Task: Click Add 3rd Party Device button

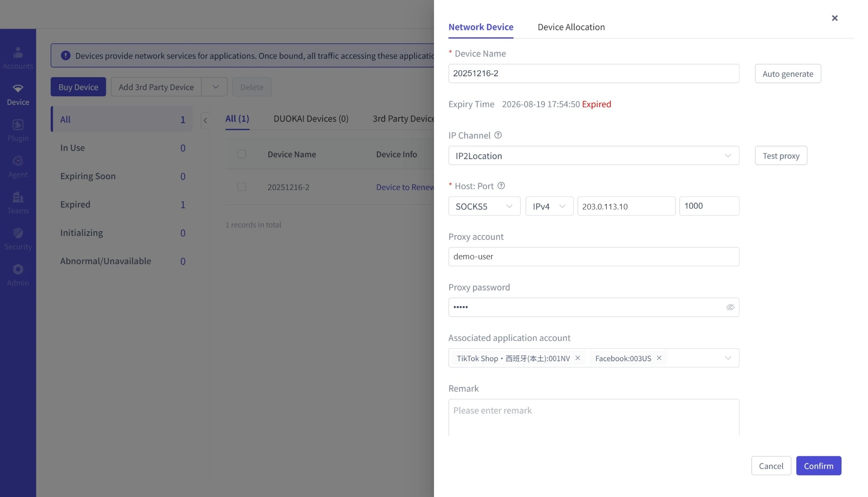Action: click(x=156, y=87)
